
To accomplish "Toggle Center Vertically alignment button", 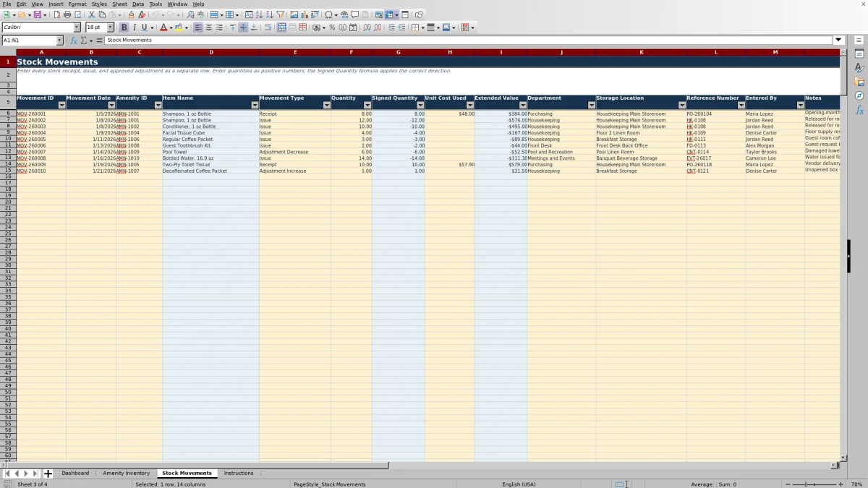I will (x=243, y=27).
